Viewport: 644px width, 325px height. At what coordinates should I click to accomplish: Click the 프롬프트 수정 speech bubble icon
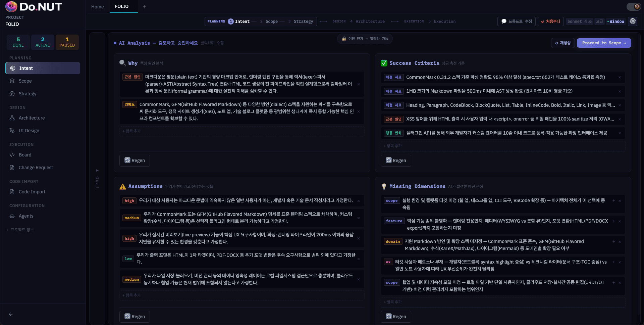click(x=504, y=21)
